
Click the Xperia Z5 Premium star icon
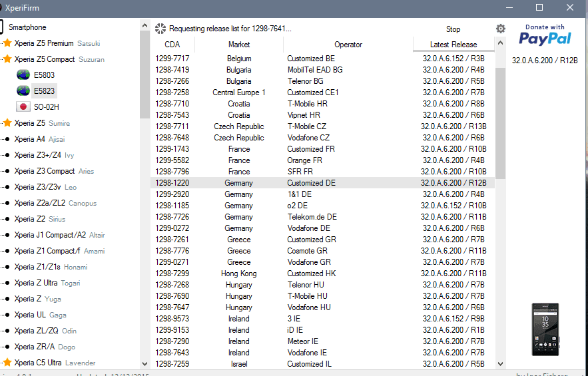(x=7, y=43)
